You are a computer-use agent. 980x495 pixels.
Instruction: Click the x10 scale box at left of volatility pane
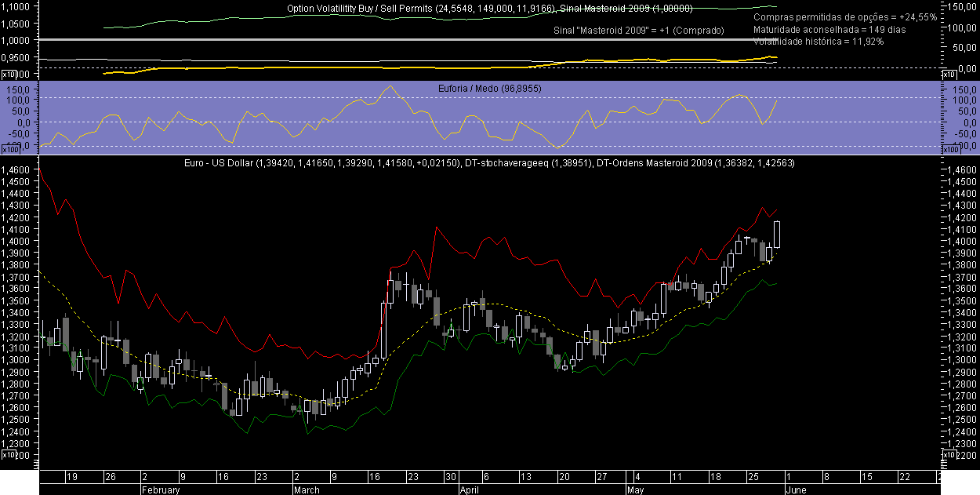click(9, 75)
